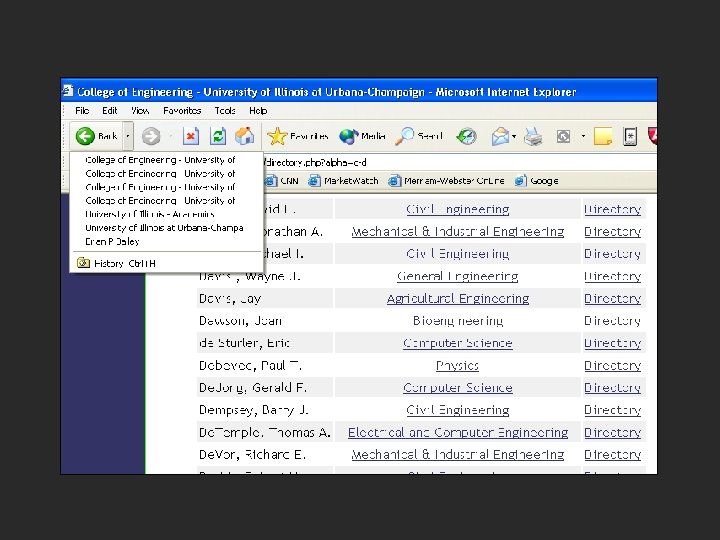Open Physics department link
Image resolution: width=720 pixels, height=540 pixels.
point(457,366)
